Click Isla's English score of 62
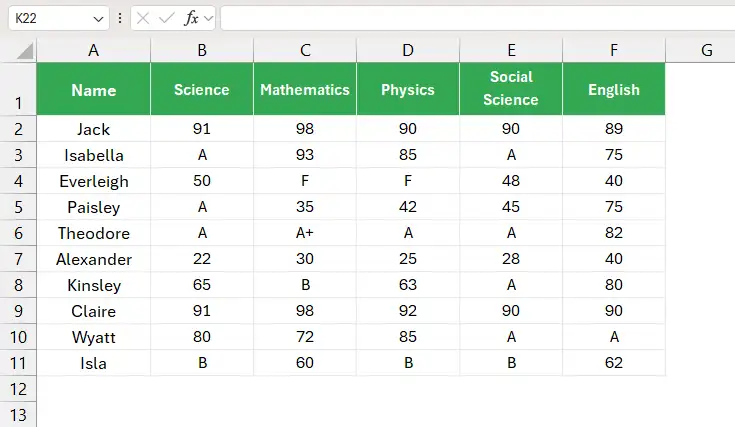Image resolution: width=735 pixels, height=427 pixels. (614, 363)
